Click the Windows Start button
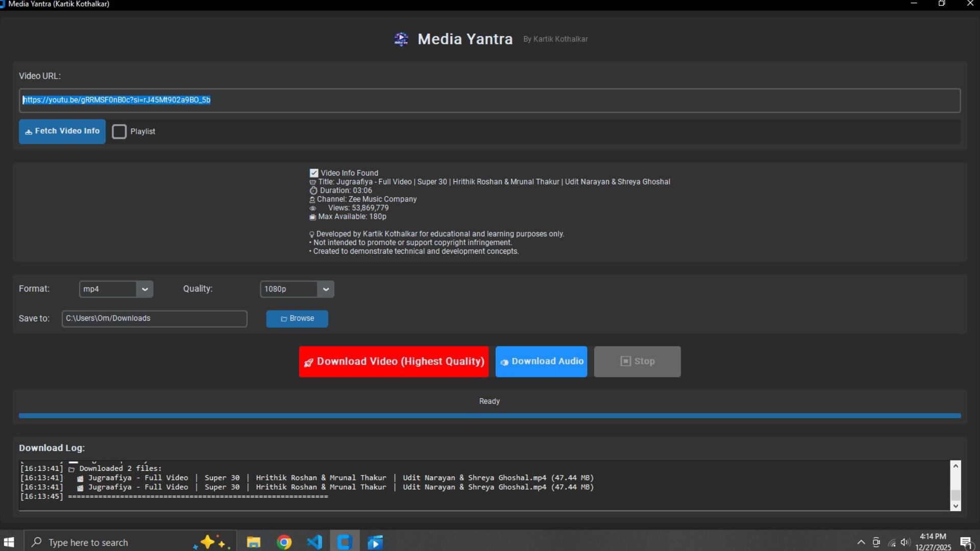 coord(9,542)
